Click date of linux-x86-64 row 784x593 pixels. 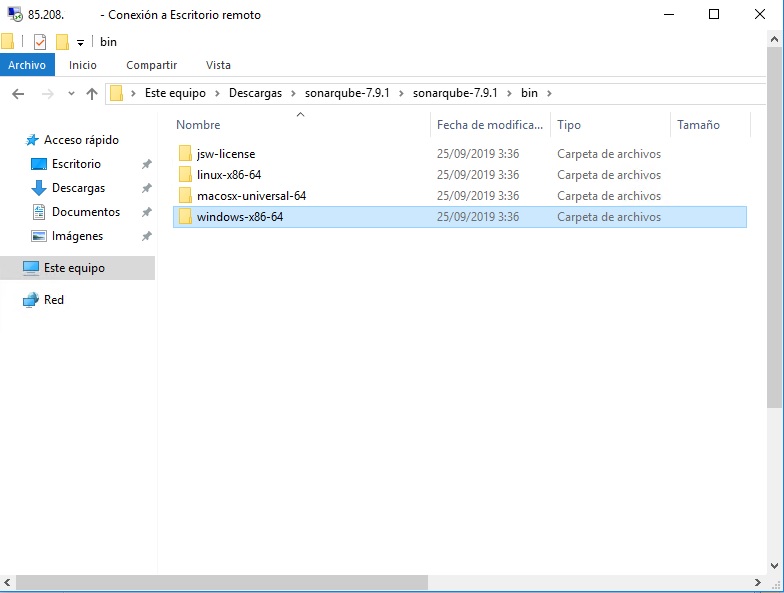pyautogui.click(x=478, y=175)
